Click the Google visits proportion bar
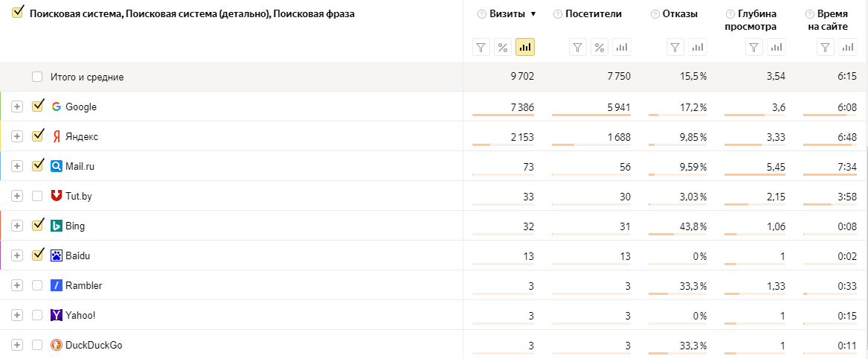 [x=503, y=115]
